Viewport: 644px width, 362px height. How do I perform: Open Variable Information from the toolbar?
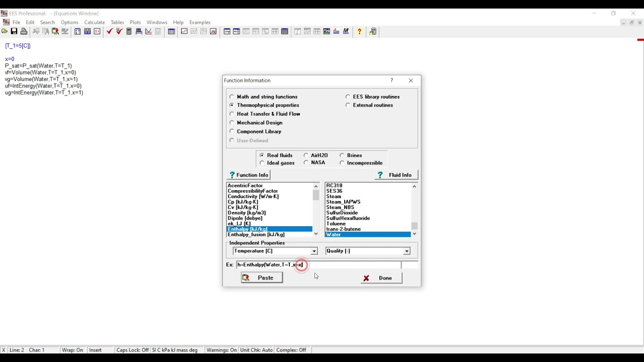point(77,31)
